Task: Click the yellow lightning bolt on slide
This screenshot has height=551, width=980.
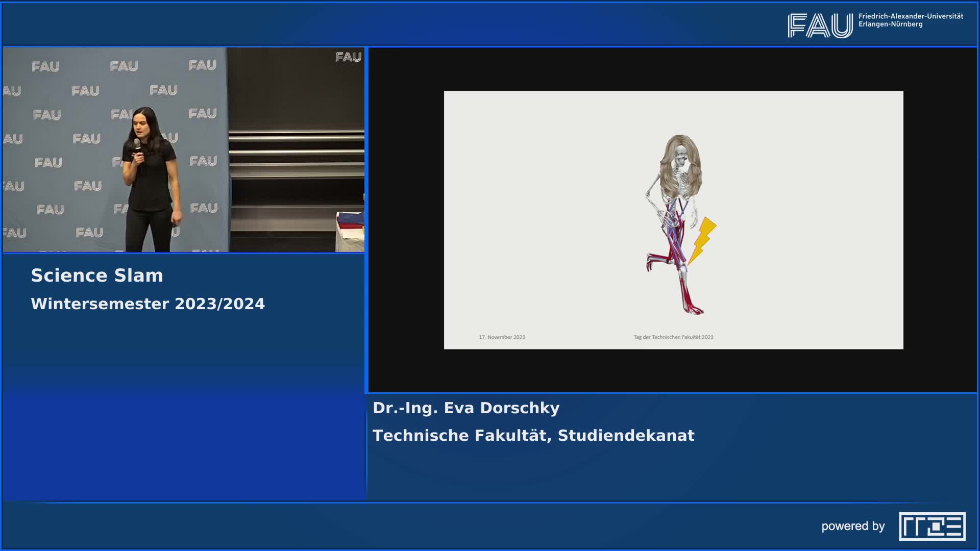Action: tap(702, 241)
